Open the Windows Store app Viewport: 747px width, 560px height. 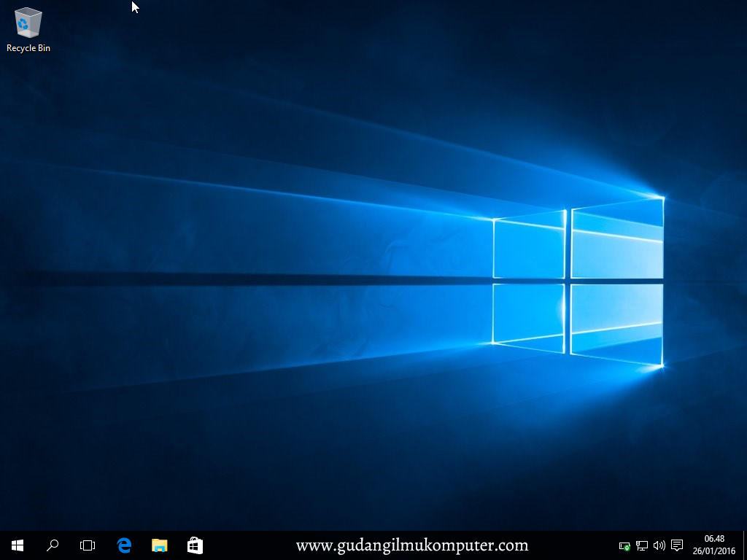195,545
